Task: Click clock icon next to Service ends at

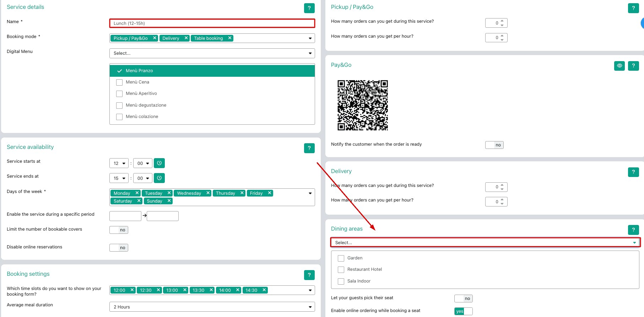Action: 159,178
